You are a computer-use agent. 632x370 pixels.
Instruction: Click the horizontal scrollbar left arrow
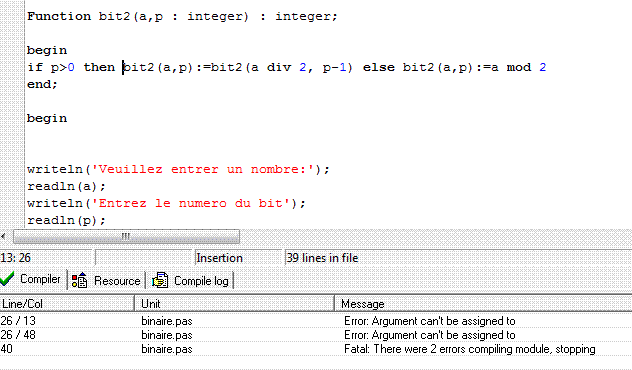pyautogui.click(x=4, y=236)
